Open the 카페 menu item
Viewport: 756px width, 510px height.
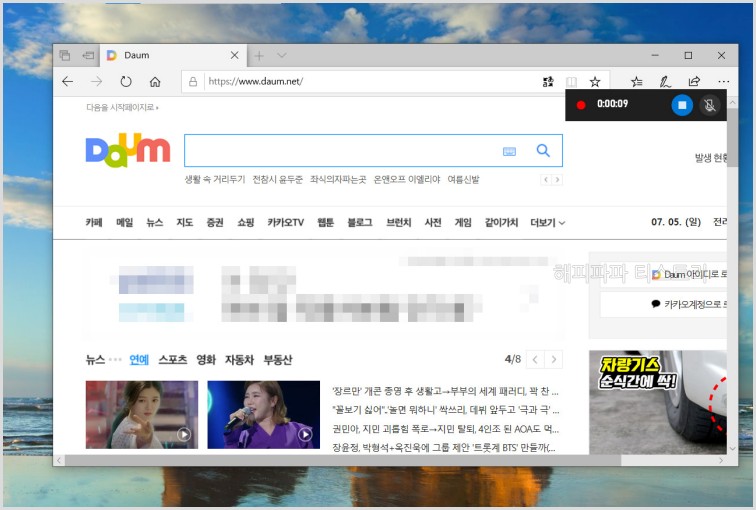click(94, 222)
